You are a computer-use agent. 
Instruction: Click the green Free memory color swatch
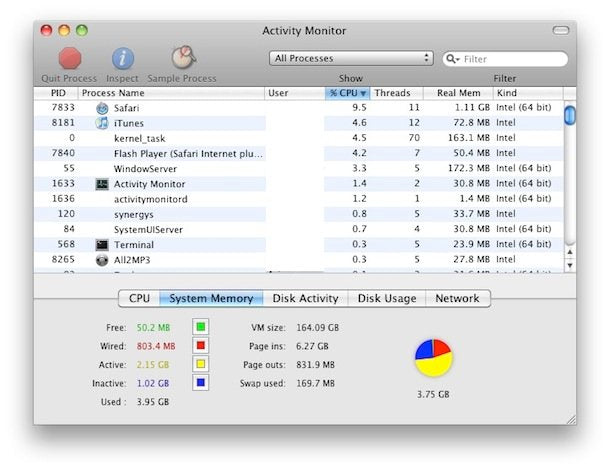coord(200,327)
